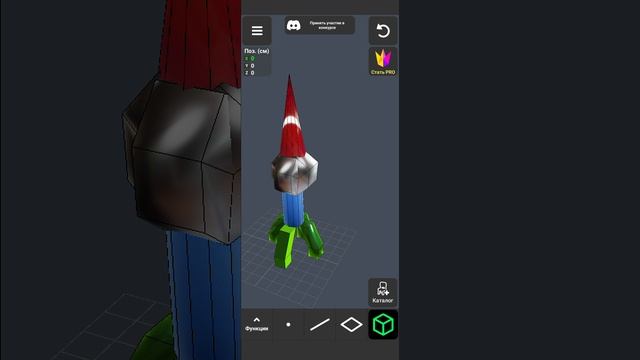This screenshot has height=360, width=640.
Task: Select the green cube object mode
Action: tap(383, 324)
